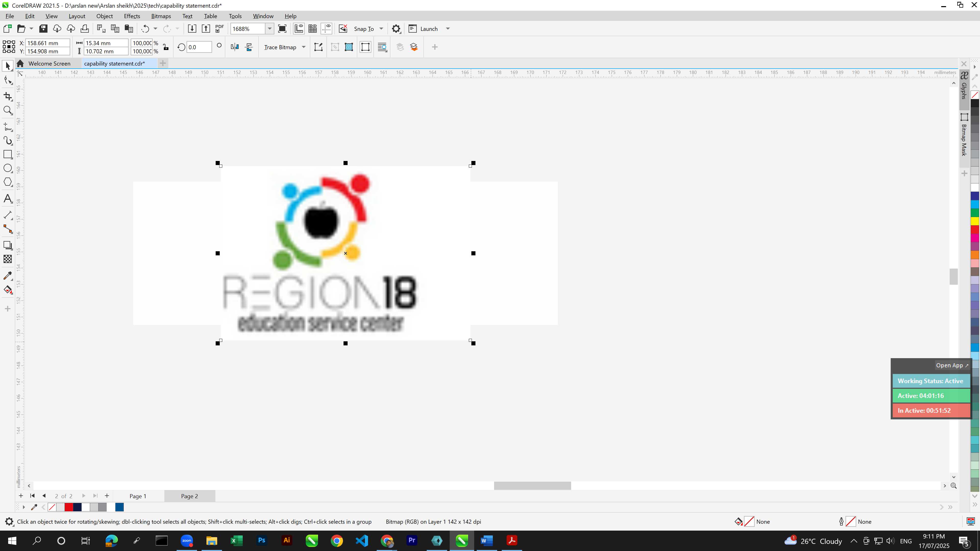Expand the zoom level dropdown

[270, 29]
